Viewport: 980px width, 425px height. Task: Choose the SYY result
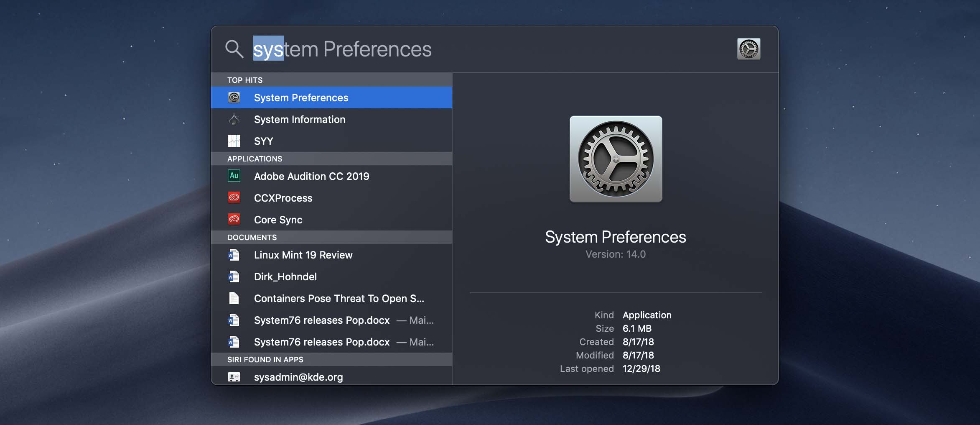click(x=263, y=141)
